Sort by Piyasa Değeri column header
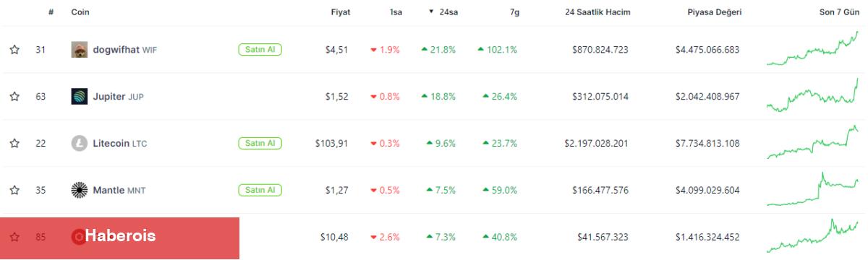Screen dimensions: 868x260 coord(715,12)
